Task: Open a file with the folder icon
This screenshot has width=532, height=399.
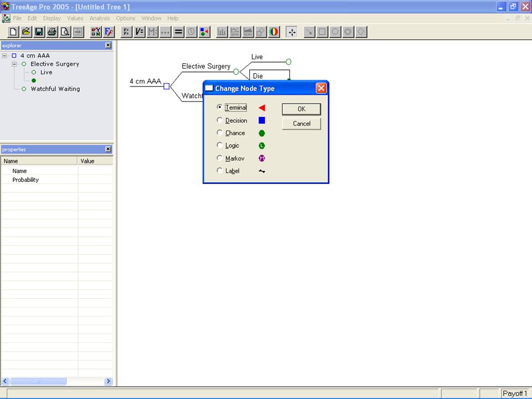Action: (x=26, y=32)
